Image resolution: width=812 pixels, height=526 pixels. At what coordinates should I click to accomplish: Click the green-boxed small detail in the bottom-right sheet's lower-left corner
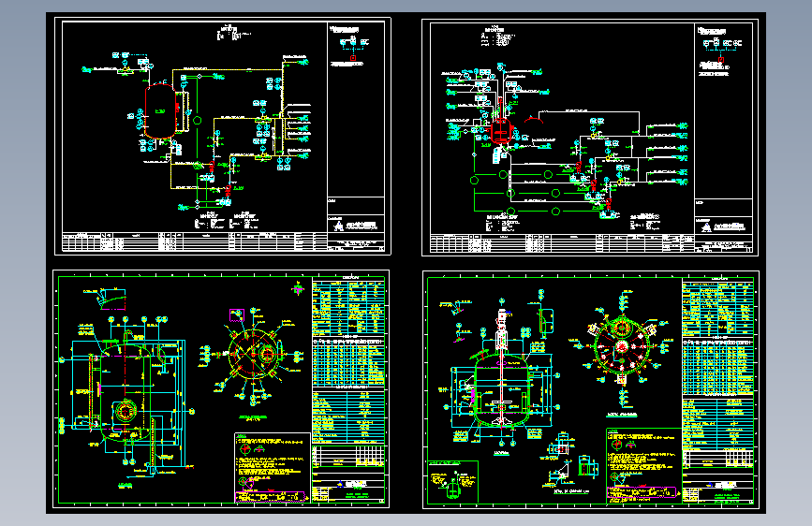pyautogui.click(x=453, y=481)
